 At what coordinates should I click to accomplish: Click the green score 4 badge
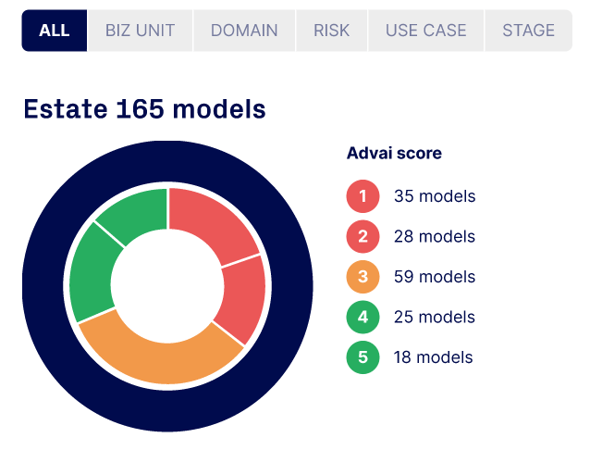[x=363, y=317]
